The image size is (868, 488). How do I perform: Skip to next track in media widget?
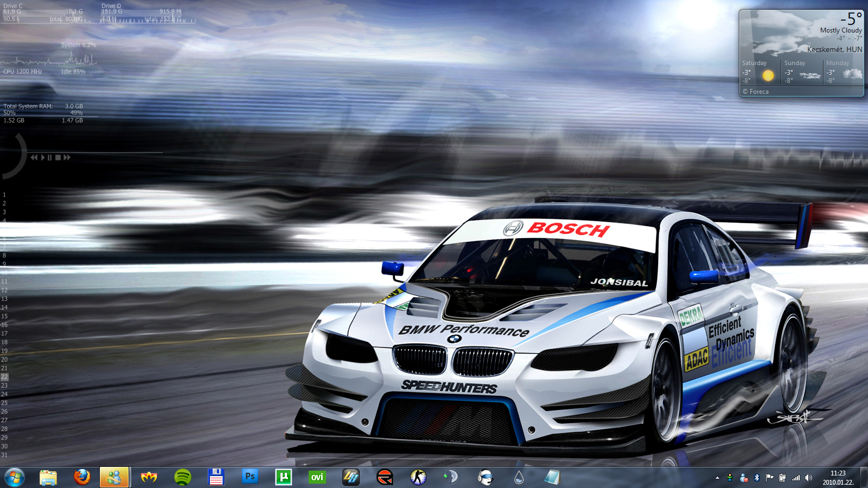pos(67,157)
